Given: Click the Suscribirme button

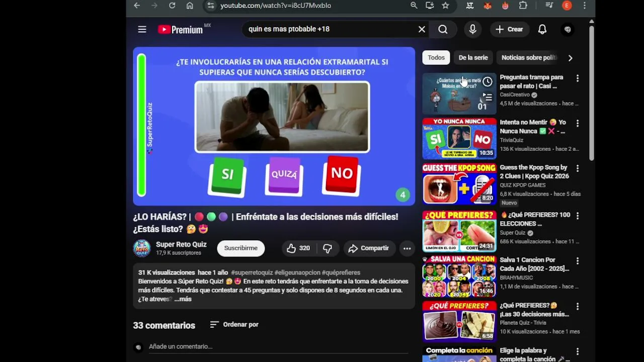Looking at the screenshot, I should [x=240, y=248].
